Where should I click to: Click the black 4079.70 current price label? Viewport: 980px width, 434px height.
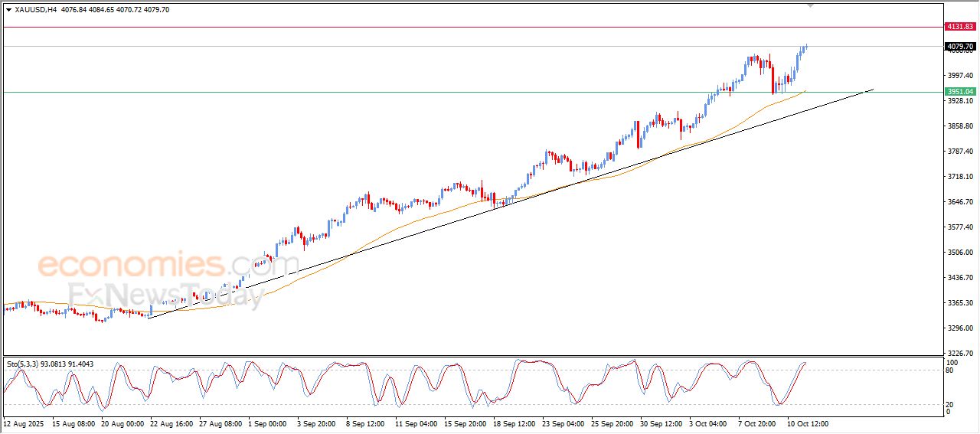click(959, 47)
